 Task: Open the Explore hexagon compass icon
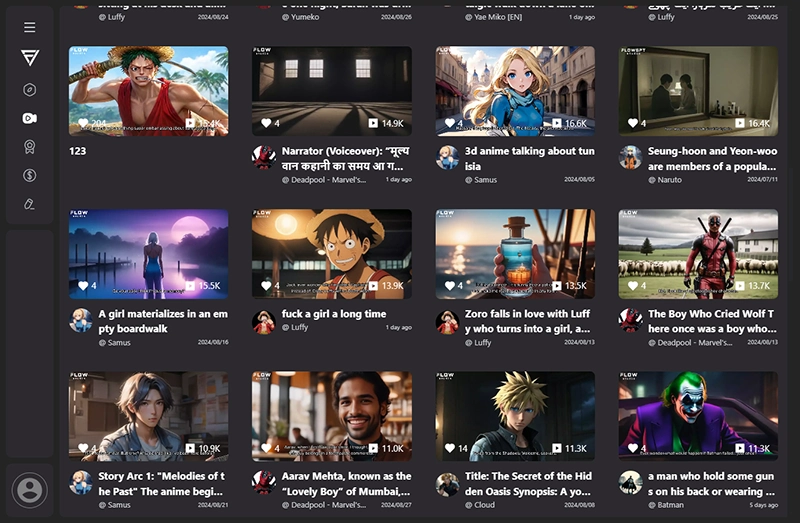click(30, 90)
